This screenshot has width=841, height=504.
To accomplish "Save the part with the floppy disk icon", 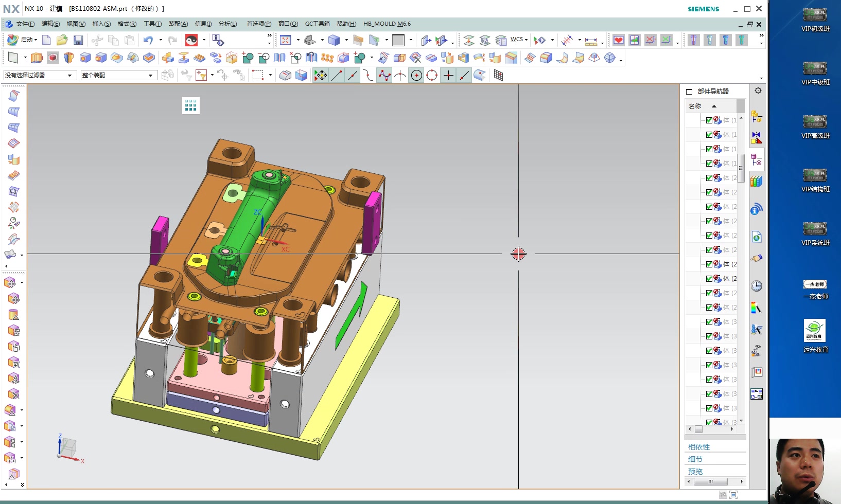I will 78,40.
